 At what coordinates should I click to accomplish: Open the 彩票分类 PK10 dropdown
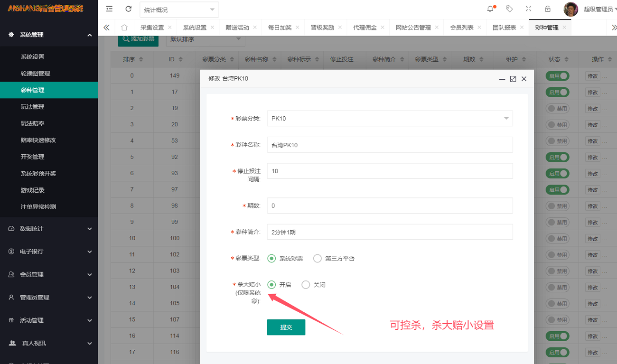(x=390, y=118)
